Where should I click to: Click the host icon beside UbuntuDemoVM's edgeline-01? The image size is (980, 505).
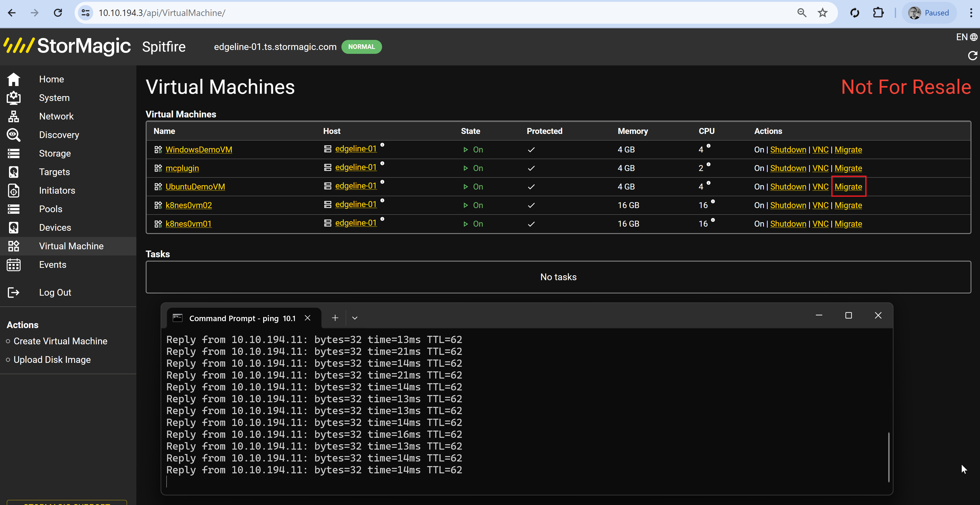pyautogui.click(x=327, y=186)
